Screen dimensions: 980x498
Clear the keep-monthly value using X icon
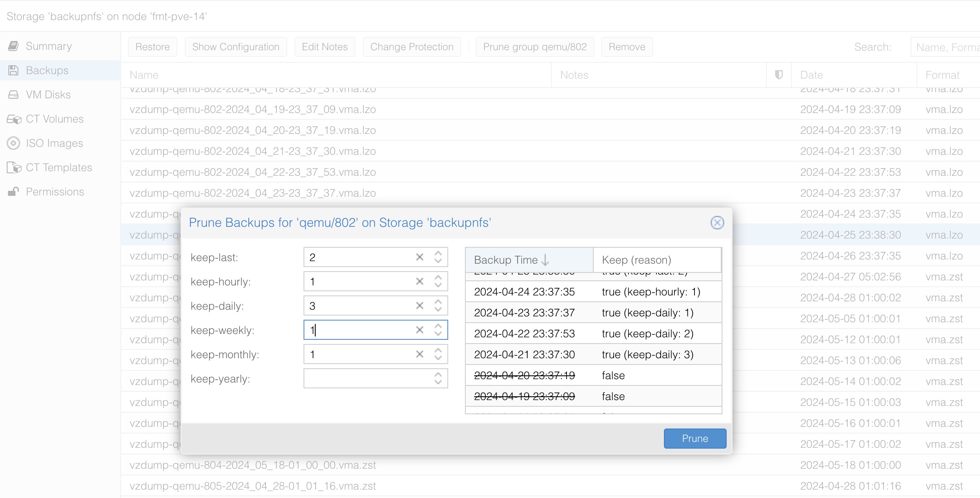pyautogui.click(x=420, y=354)
